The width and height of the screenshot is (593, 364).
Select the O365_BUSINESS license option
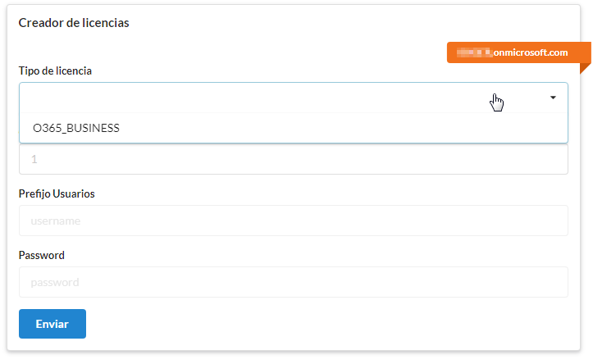point(76,128)
